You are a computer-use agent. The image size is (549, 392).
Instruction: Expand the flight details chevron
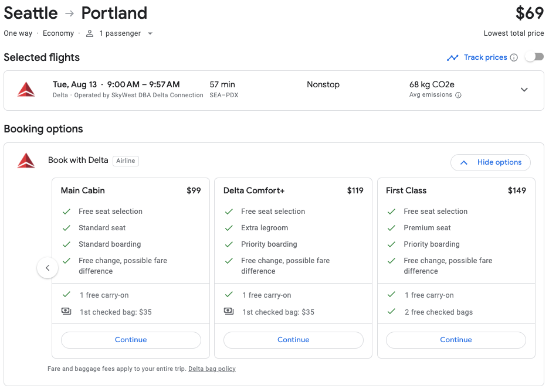click(x=524, y=89)
